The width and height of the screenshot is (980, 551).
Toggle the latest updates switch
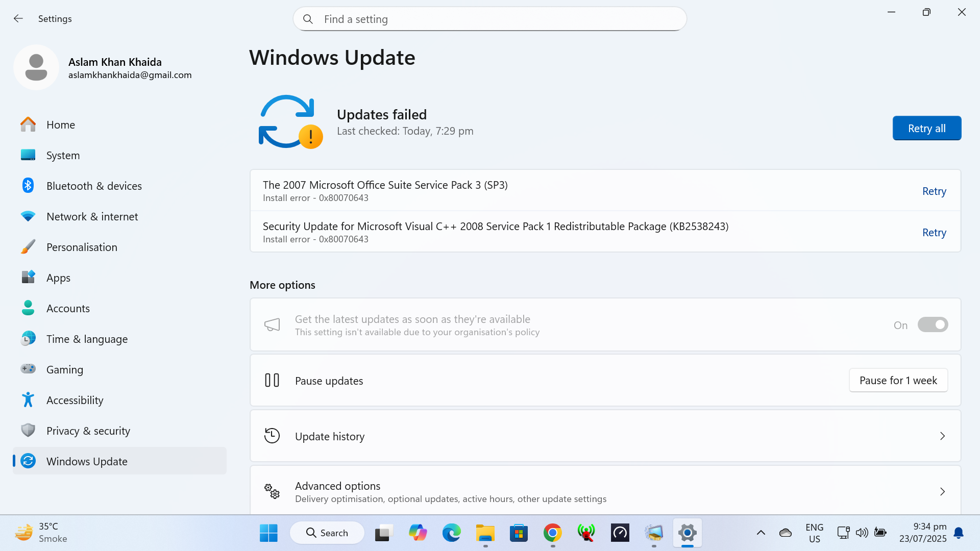tap(933, 325)
